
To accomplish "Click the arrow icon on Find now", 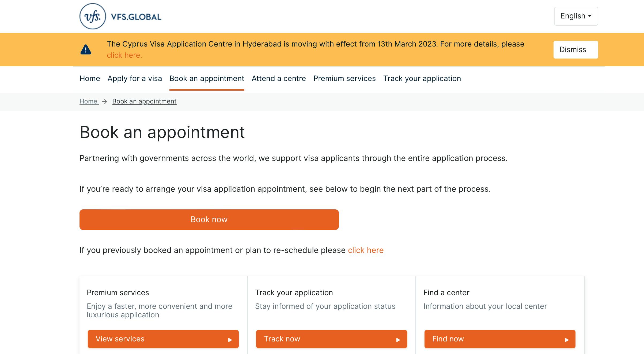I will coord(566,340).
